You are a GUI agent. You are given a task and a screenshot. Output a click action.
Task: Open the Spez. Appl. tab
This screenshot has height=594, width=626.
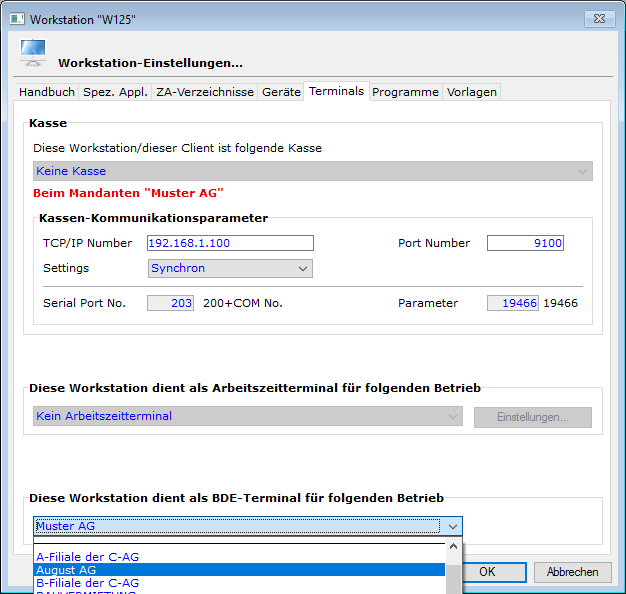click(x=114, y=92)
